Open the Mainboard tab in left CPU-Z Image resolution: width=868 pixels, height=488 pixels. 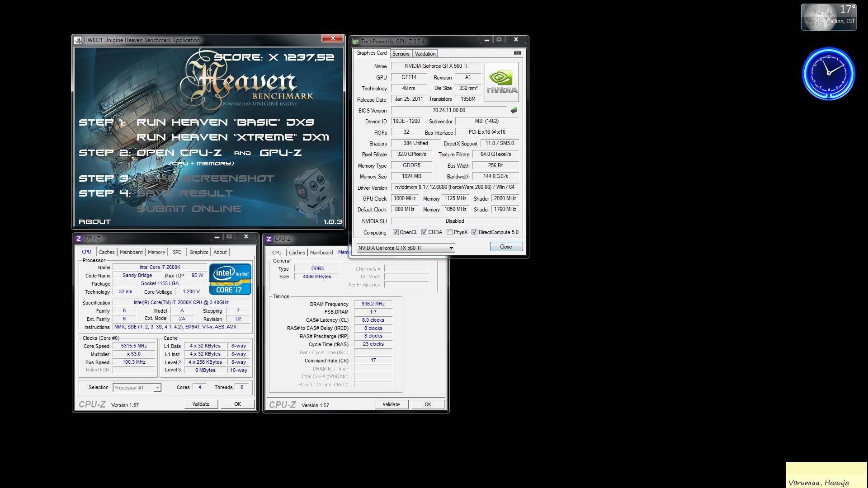(x=131, y=252)
